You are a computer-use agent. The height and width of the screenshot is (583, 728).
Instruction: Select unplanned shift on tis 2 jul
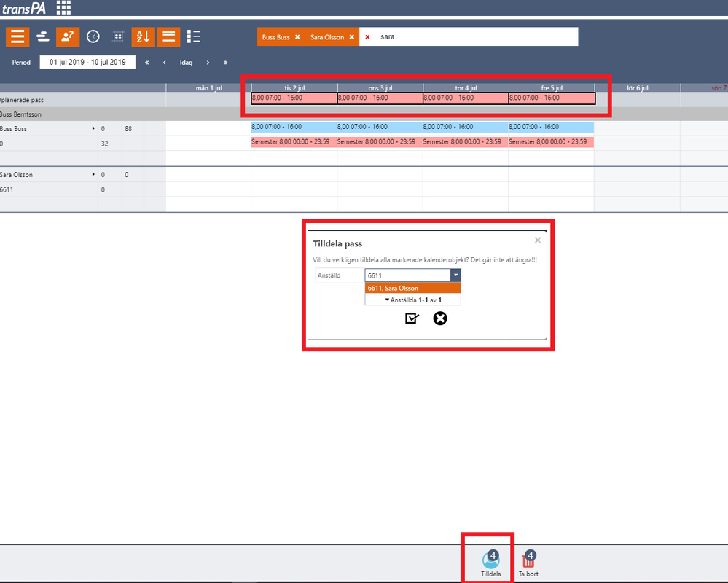[294, 98]
